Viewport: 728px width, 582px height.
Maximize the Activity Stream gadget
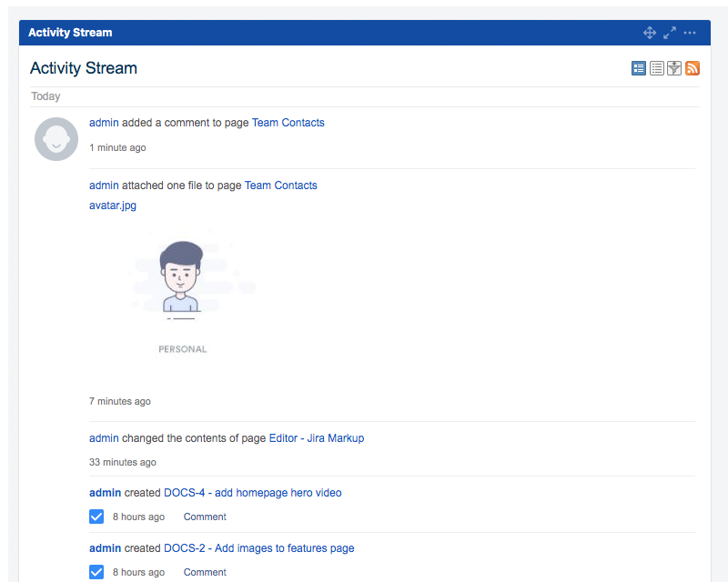[x=670, y=33]
